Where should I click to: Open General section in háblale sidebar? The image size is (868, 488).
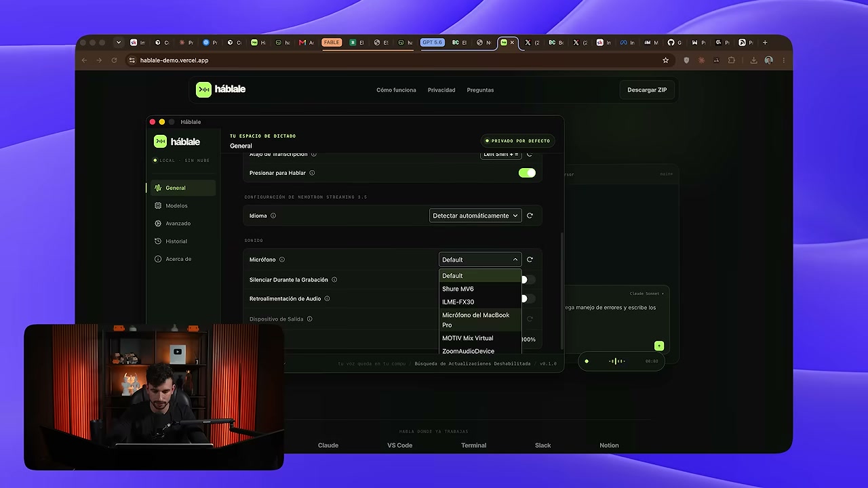tap(183, 188)
